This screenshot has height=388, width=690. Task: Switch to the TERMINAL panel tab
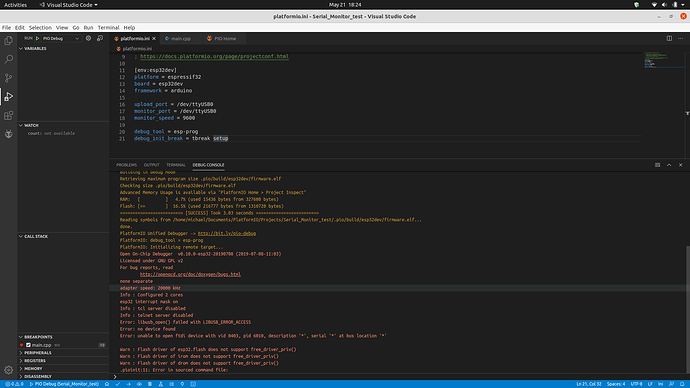pos(176,165)
